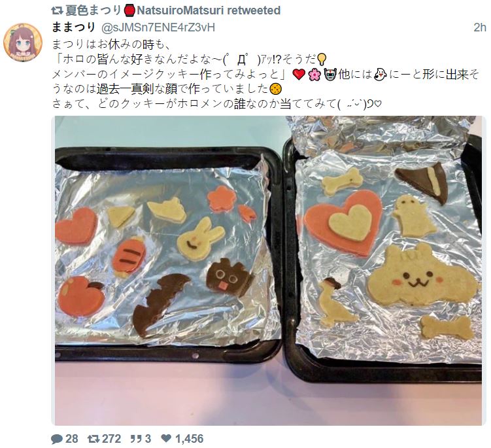
Task: Click the cookie emoji in tweet text
Action: click(x=275, y=90)
